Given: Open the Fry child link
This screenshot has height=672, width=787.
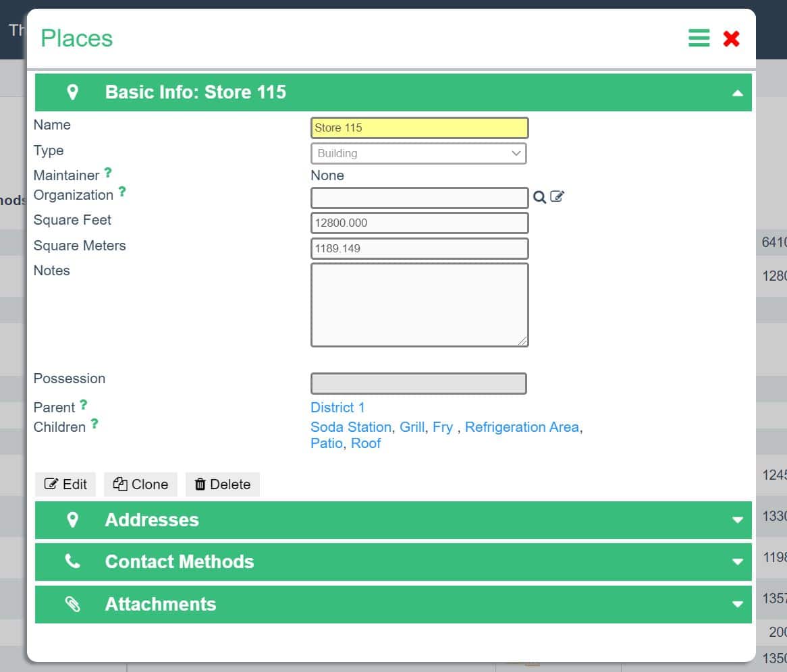Looking at the screenshot, I should pos(443,427).
